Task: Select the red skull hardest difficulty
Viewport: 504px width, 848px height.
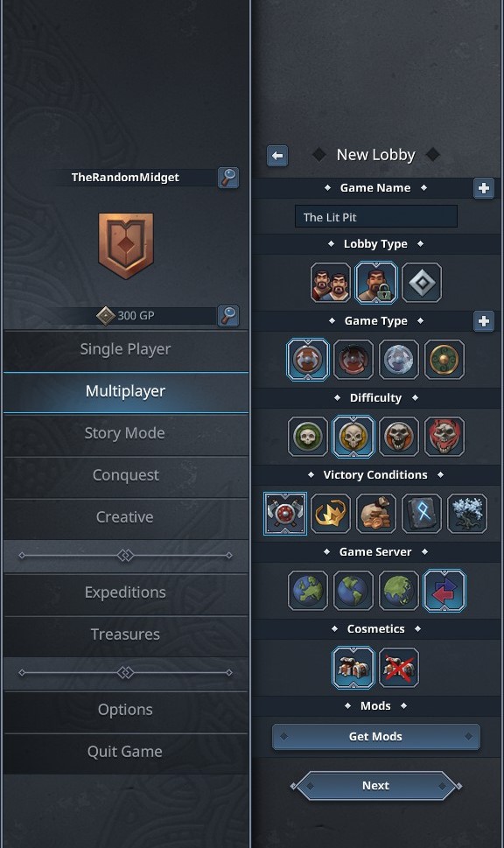Action: coord(444,436)
